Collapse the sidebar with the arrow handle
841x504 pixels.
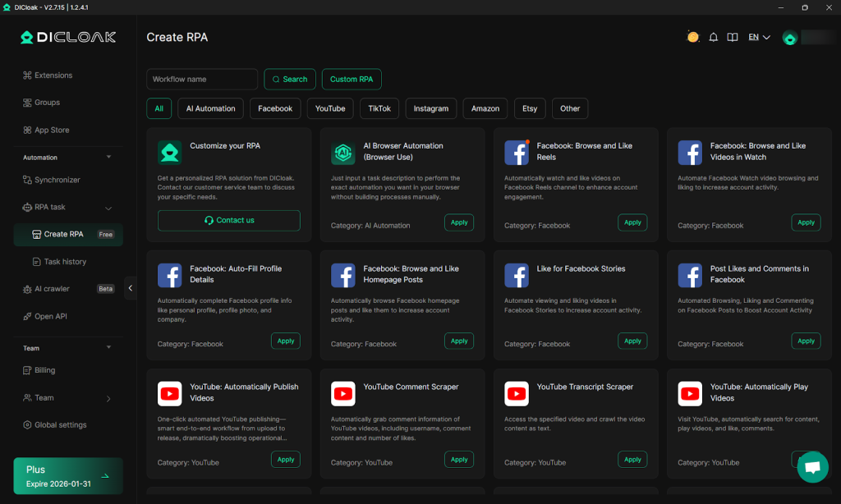[131, 288]
